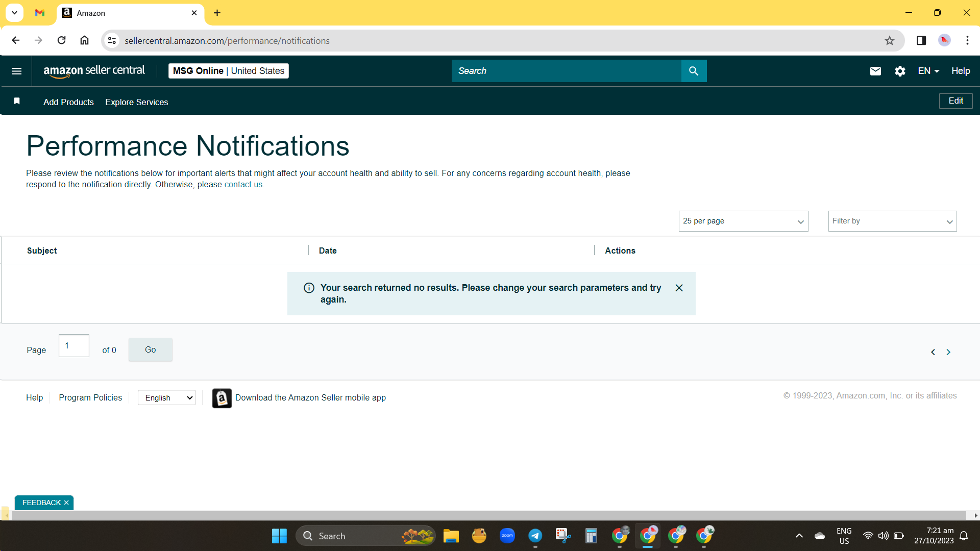Open the EN language dropdown
Screen dimensions: 980x551
tap(928, 71)
